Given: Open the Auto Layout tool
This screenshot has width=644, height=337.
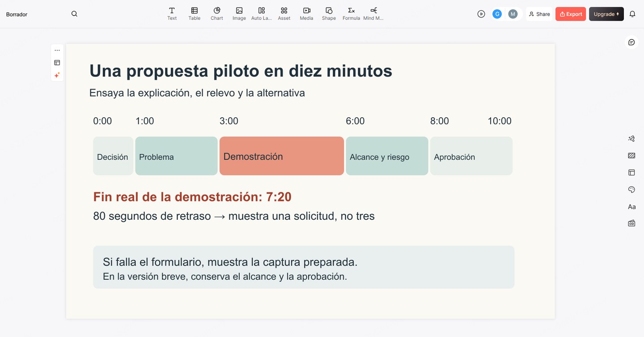Looking at the screenshot, I should pyautogui.click(x=262, y=14).
